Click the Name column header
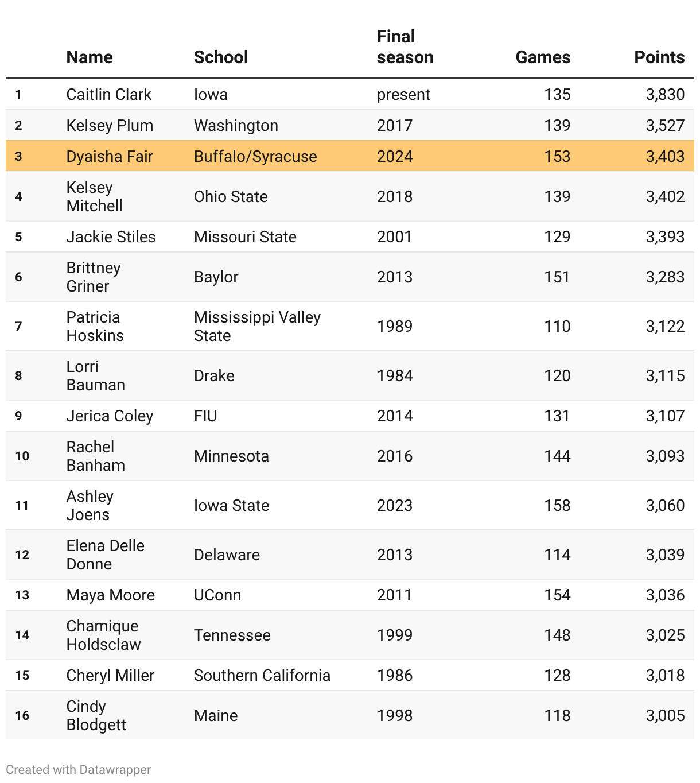This screenshot has height=783, width=700. 90,57
